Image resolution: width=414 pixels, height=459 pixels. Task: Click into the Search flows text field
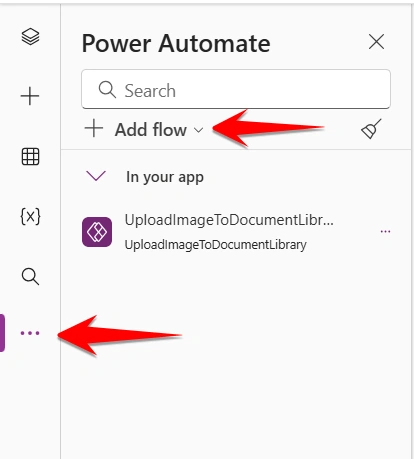(236, 89)
